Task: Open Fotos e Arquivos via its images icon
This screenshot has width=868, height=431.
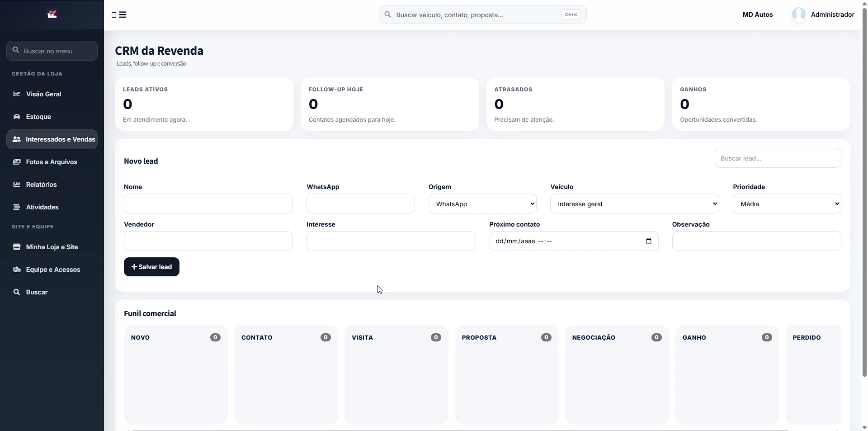Action: click(17, 162)
